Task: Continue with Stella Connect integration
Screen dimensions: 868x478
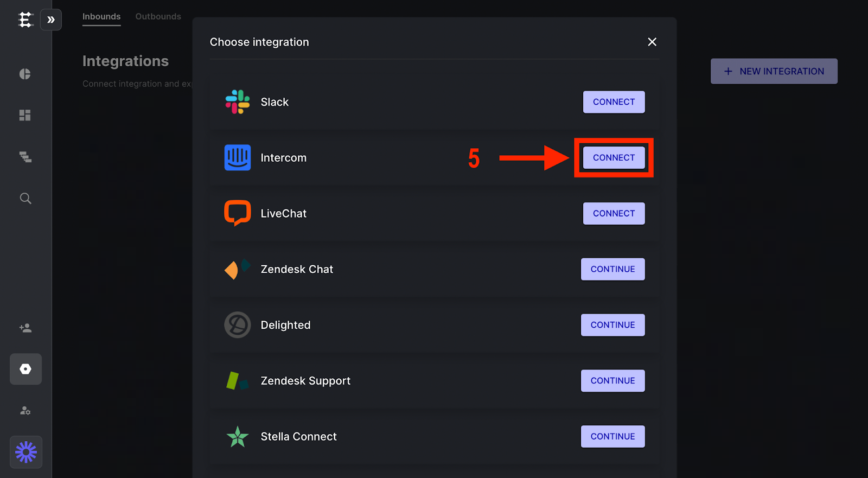Action: point(612,437)
